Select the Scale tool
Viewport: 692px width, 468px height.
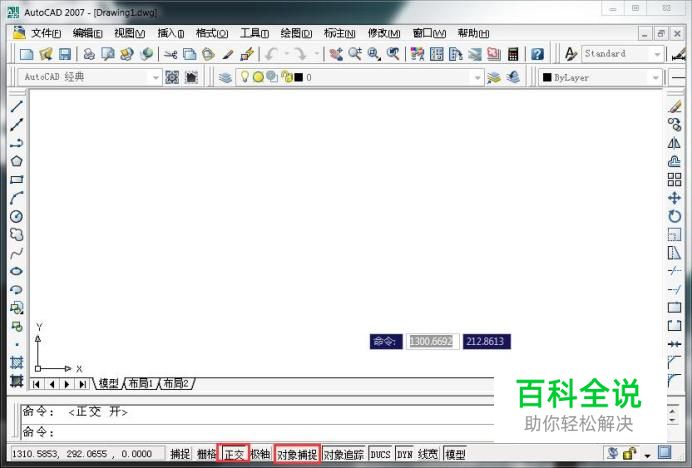[x=674, y=234]
